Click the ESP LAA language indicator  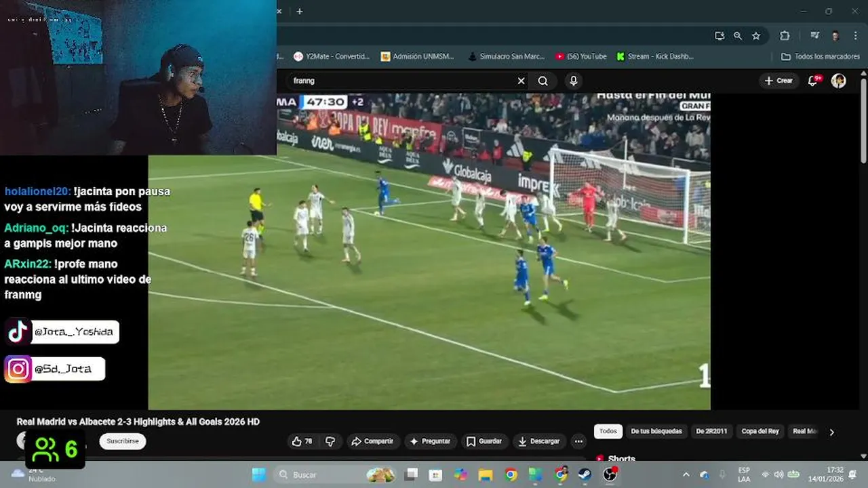click(744, 474)
